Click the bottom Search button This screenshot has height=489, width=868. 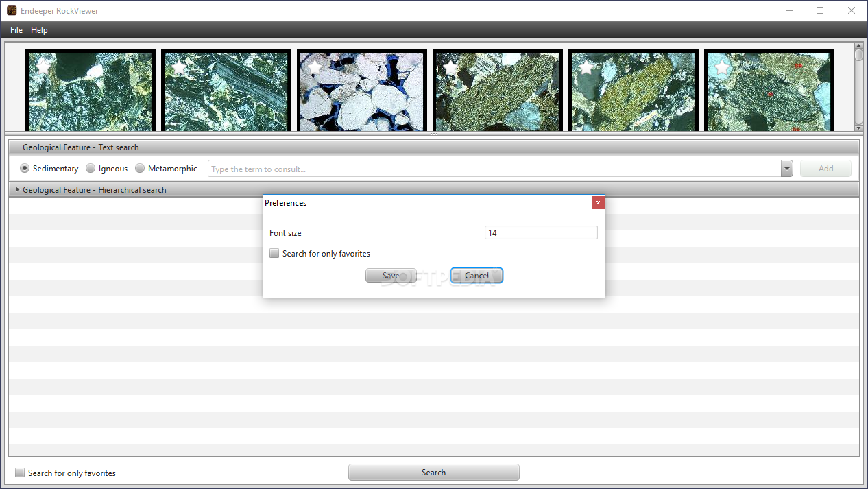tap(433, 473)
